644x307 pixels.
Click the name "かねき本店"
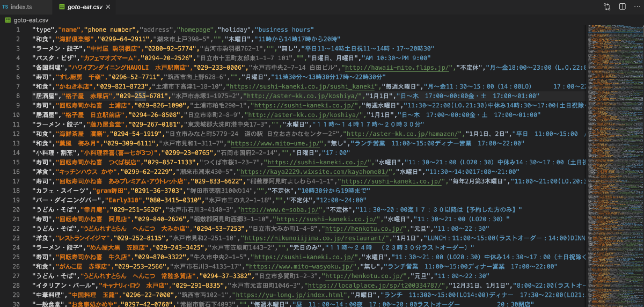pyautogui.click(x=75, y=86)
